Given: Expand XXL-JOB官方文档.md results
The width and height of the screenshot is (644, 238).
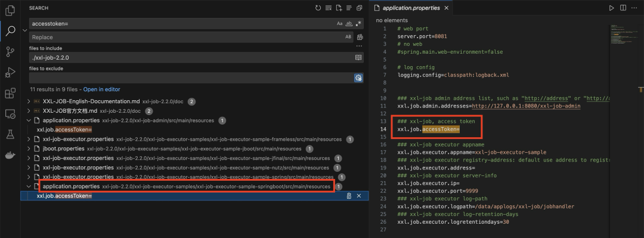Looking at the screenshot, I should (29, 111).
